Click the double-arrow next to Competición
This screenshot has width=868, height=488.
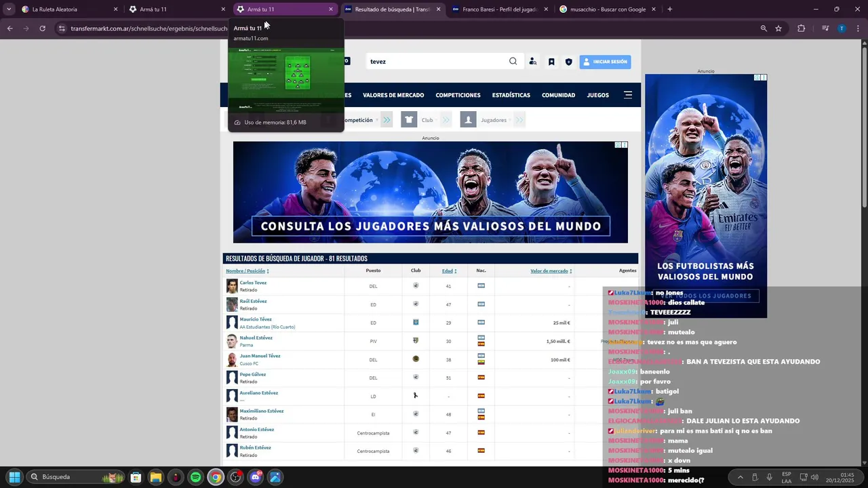pyautogui.click(x=386, y=120)
